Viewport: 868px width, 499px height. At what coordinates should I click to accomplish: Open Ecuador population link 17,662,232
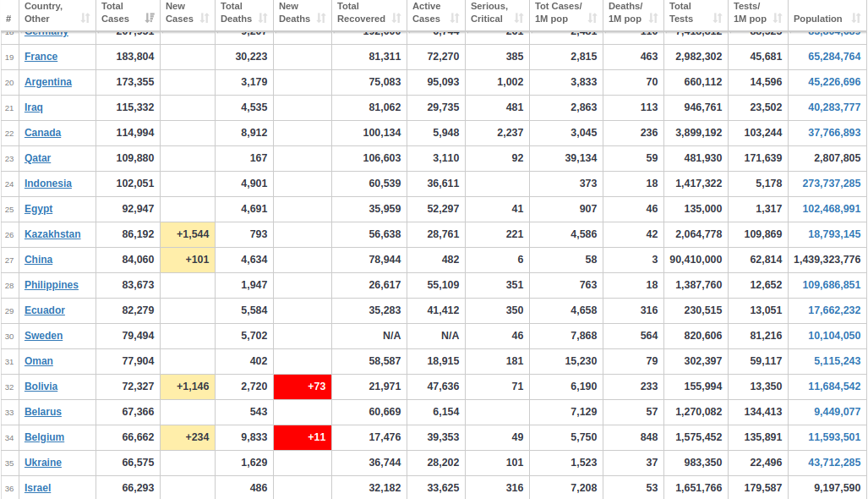[834, 310]
